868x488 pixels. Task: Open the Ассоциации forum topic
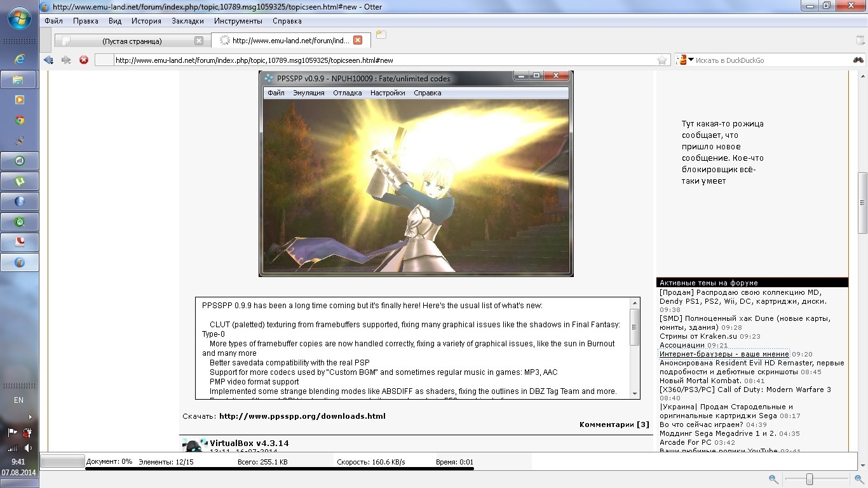point(682,345)
